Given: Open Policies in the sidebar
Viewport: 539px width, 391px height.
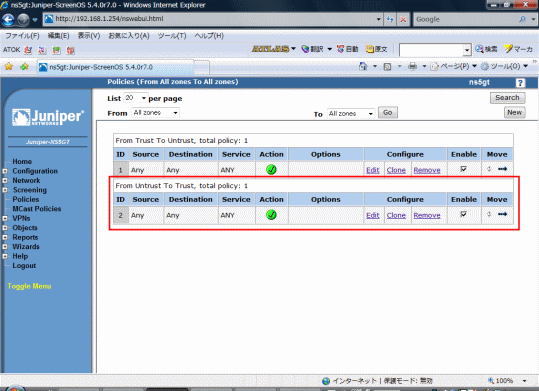Looking at the screenshot, I should (x=26, y=199).
